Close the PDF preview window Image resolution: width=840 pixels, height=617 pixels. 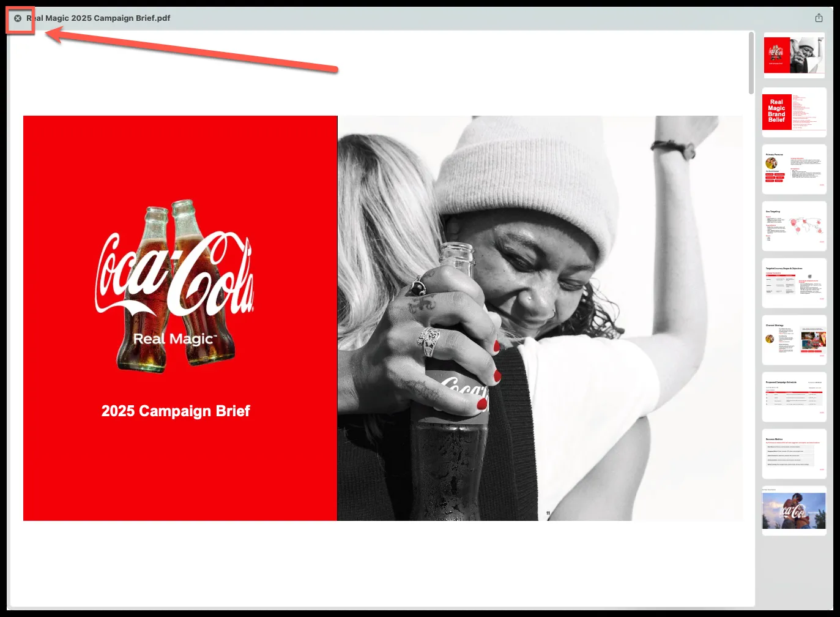[x=18, y=18]
